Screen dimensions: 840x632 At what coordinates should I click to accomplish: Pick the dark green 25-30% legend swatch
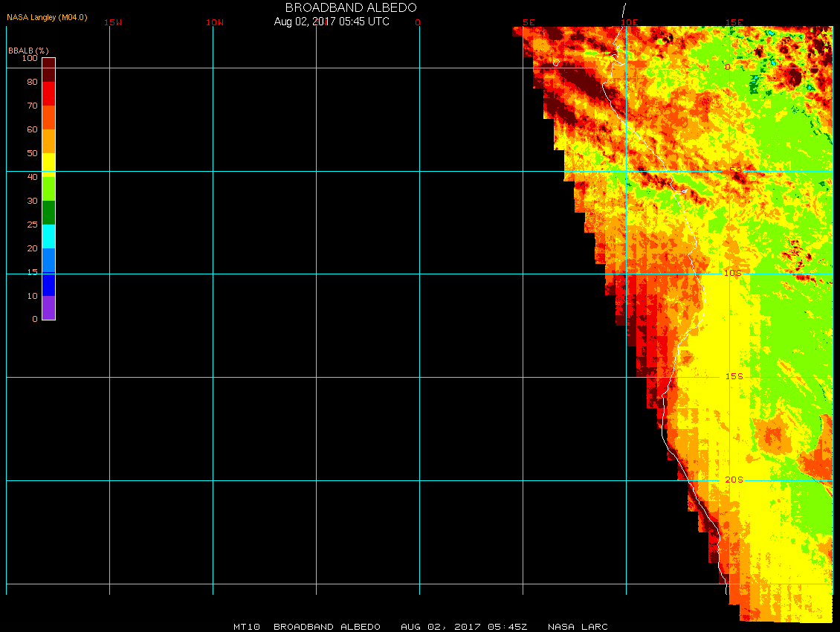49,212
